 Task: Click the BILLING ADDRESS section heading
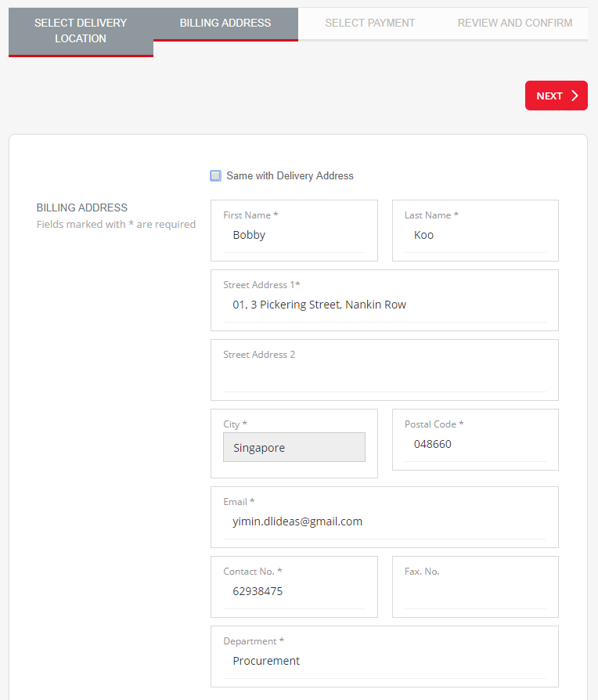coord(82,207)
